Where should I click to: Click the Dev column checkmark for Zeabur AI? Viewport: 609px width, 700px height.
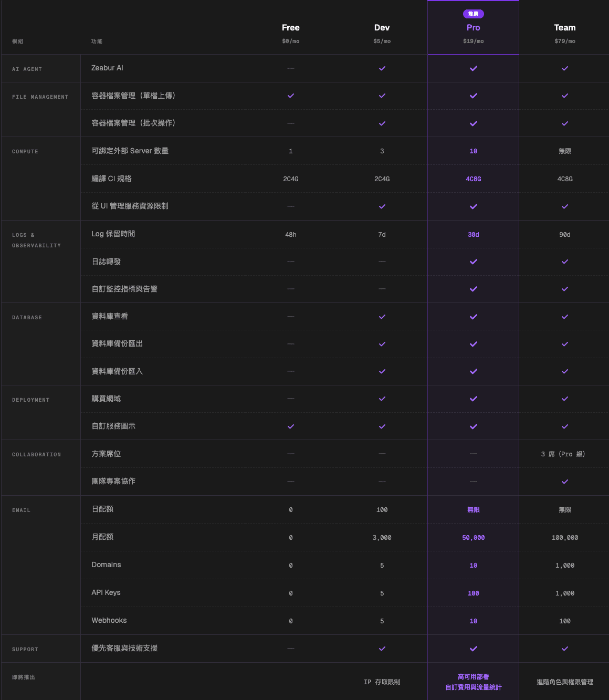[382, 68]
